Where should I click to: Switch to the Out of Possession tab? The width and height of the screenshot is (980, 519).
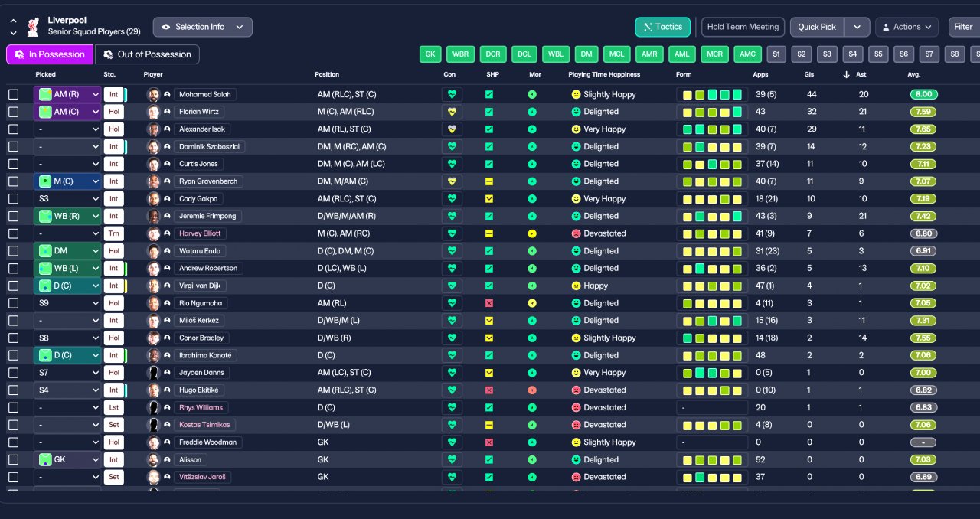(147, 54)
